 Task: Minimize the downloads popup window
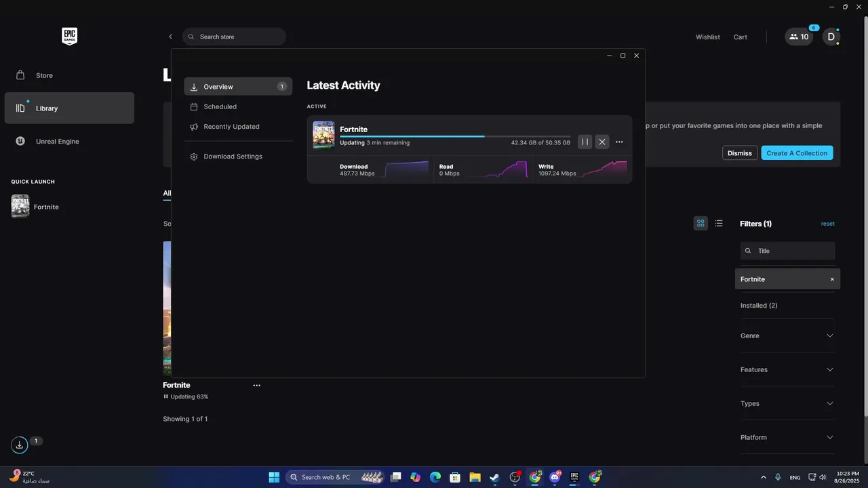pyautogui.click(x=609, y=56)
